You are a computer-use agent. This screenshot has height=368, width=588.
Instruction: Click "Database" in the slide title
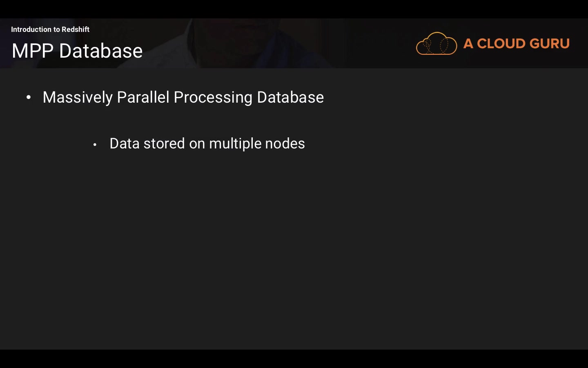(x=101, y=51)
